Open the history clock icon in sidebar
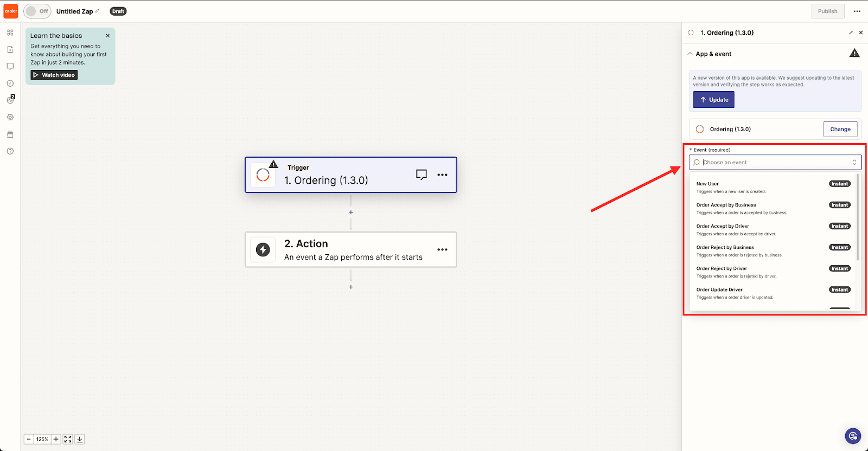Screen dimensions: 868x451 pyautogui.click(x=10, y=83)
